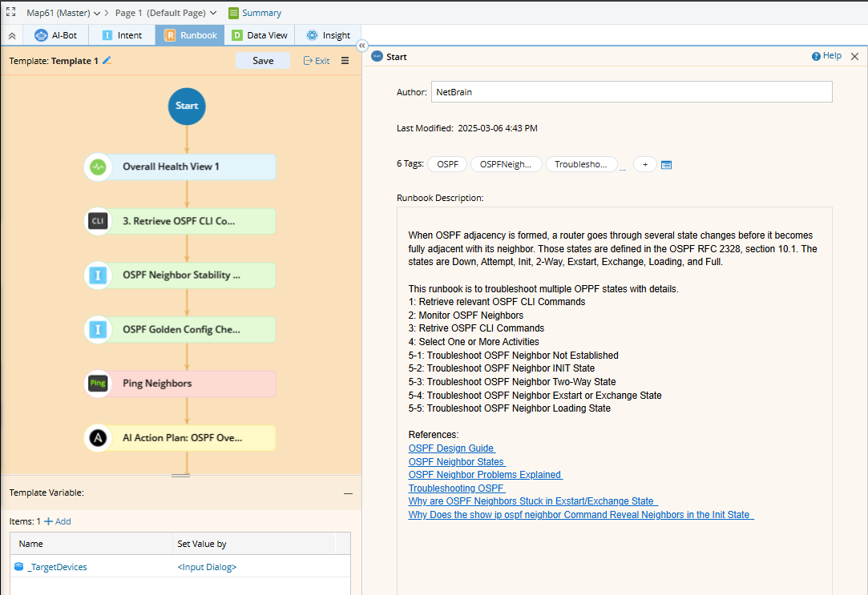Click the fullscreen expand icon
The height and width of the screenshot is (595, 868).
point(10,12)
